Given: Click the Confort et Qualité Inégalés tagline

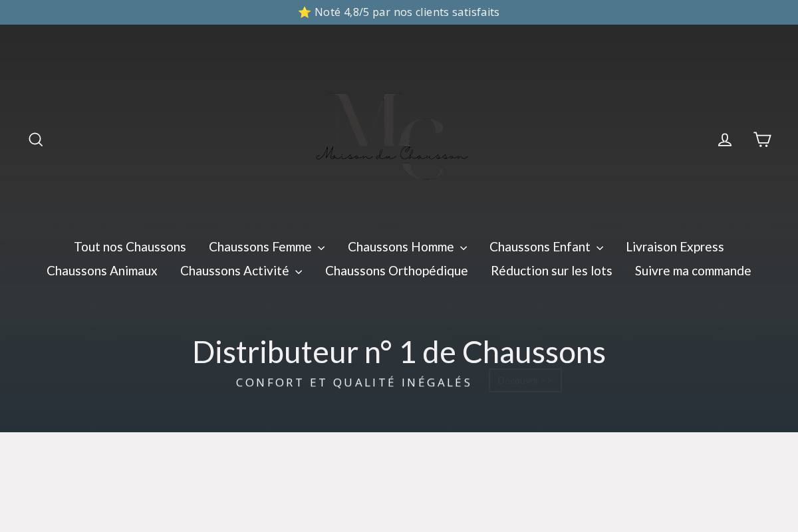Looking at the screenshot, I should click(354, 382).
